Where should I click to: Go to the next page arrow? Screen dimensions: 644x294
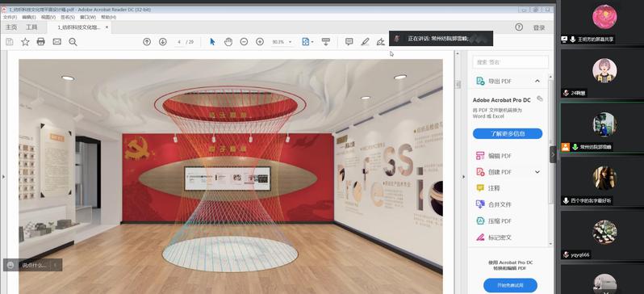[163, 41]
